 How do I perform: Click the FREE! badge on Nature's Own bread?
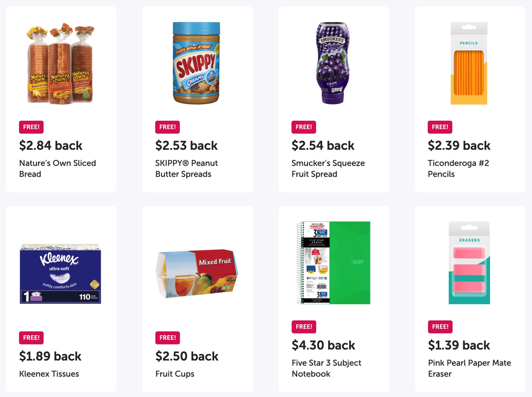(31, 127)
